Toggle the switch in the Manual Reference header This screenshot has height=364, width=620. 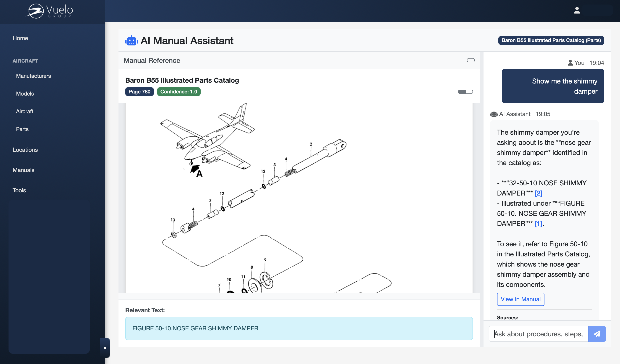(471, 60)
